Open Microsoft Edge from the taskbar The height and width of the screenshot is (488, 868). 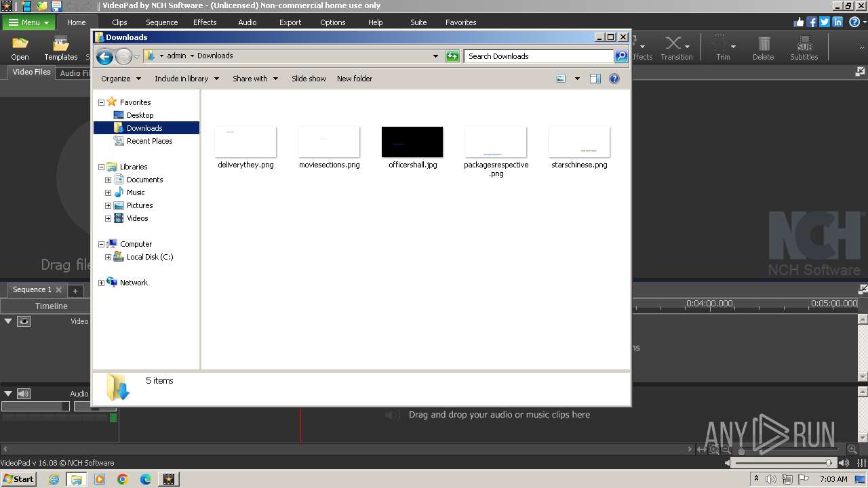pos(146,479)
